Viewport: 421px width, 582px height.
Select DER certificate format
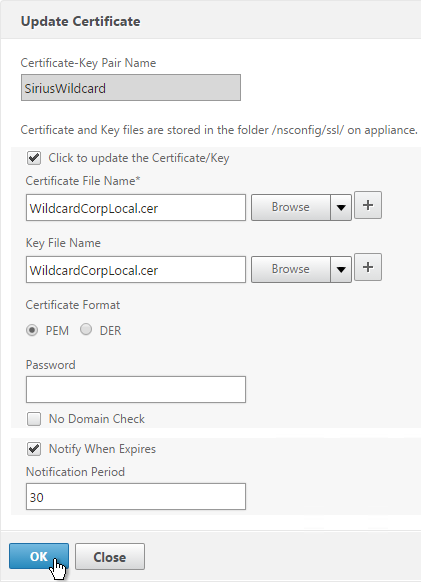click(86, 330)
